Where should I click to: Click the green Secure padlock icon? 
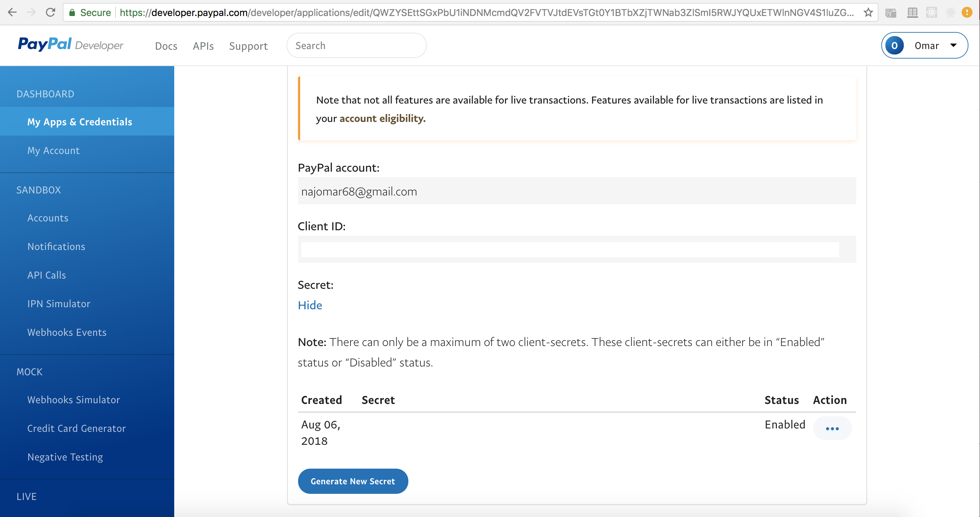[x=72, y=13]
